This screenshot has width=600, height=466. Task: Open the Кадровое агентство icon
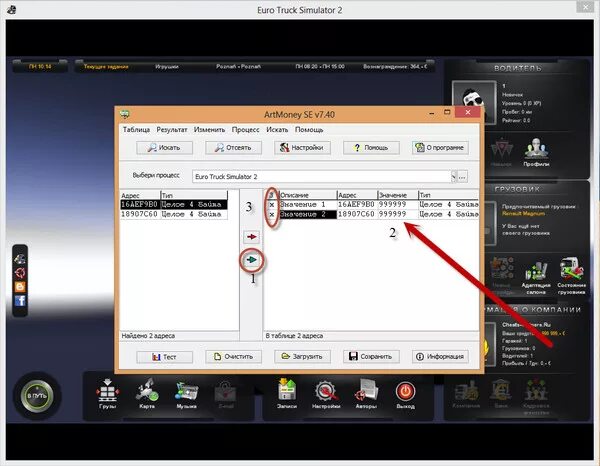[536, 397]
